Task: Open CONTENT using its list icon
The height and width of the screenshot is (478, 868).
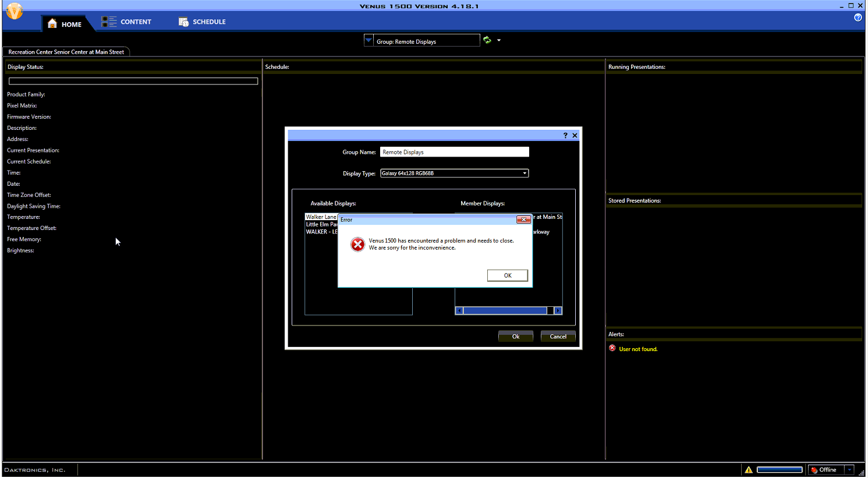Action: coord(108,21)
